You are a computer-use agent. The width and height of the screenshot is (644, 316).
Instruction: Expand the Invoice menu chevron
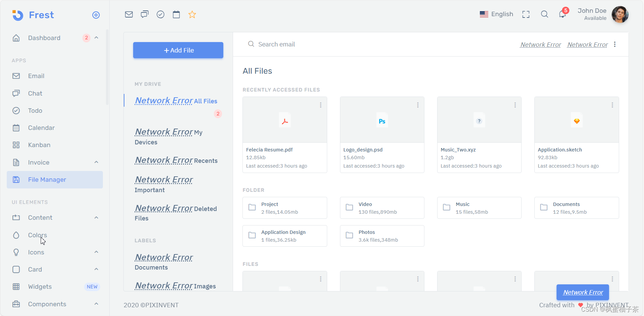click(x=97, y=162)
